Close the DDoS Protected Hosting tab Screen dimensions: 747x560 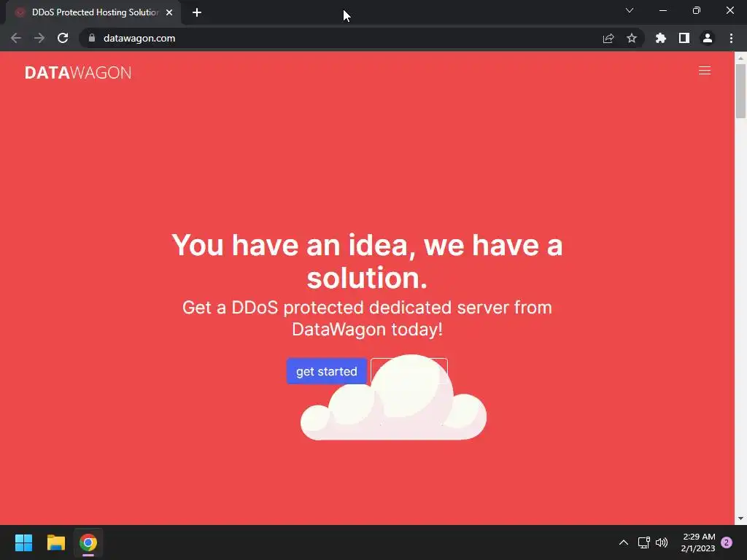click(x=169, y=12)
